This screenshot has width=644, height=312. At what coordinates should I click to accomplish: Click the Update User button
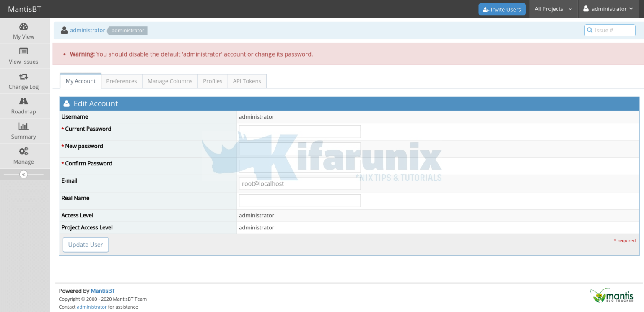86,245
